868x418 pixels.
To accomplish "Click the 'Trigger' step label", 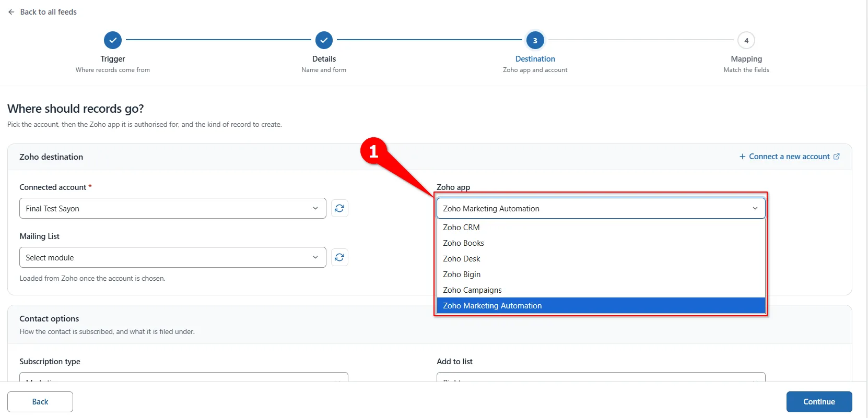I will pos(113,59).
